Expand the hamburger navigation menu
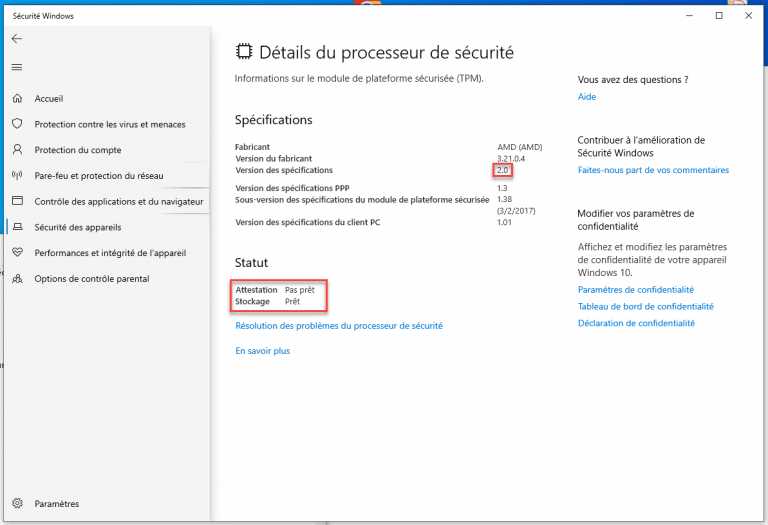Viewport: 768px width, 525px height. 16,67
